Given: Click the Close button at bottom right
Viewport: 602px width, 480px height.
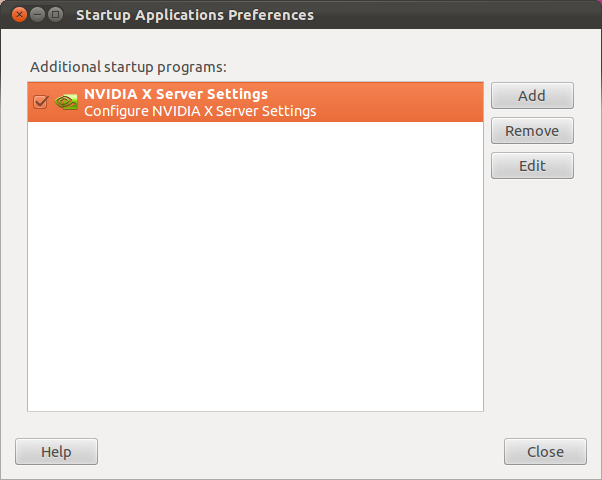Looking at the screenshot, I should tap(545, 452).
